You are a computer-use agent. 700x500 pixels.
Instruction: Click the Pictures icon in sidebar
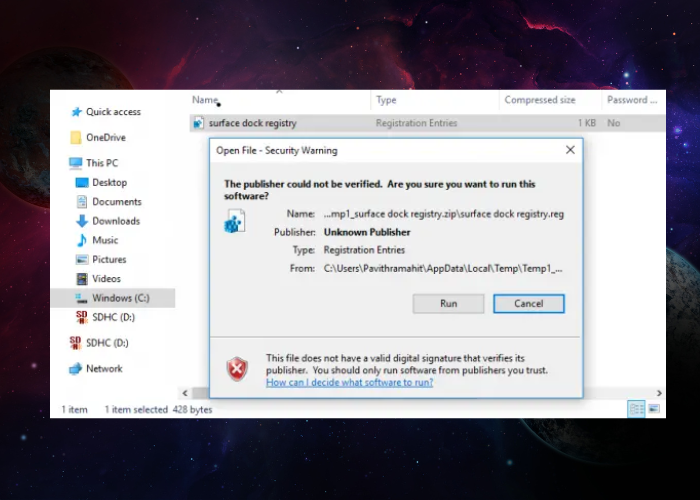(x=82, y=259)
